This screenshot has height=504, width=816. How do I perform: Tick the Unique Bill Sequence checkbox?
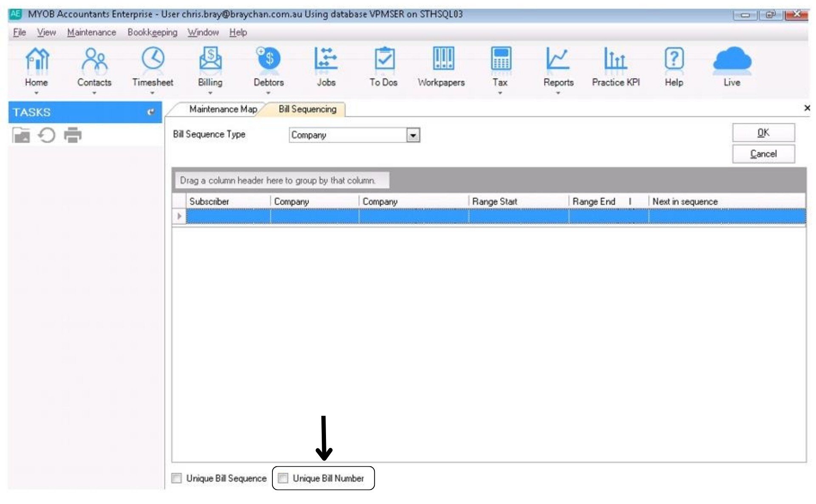point(176,478)
